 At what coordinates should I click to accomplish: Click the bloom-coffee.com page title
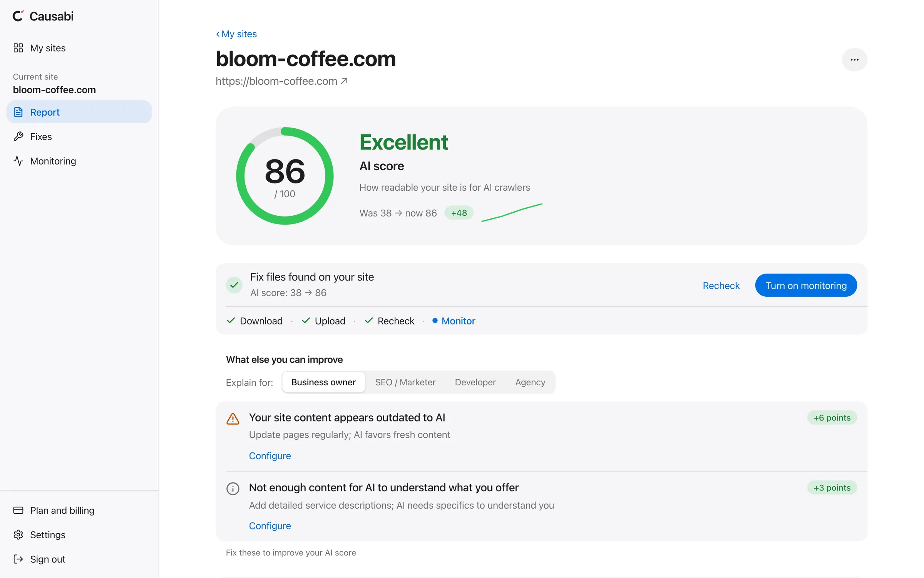(x=306, y=59)
